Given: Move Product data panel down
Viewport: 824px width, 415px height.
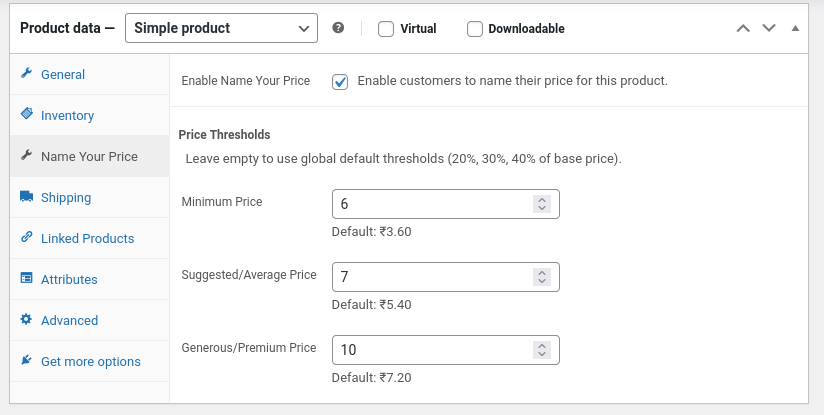Looking at the screenshot, I should click(x=769, y=28).
